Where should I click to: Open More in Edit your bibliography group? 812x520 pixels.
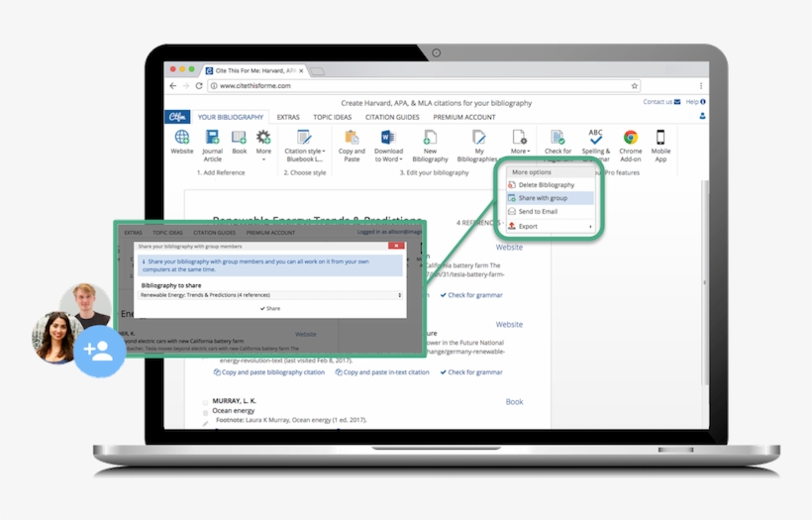pyautogui.click(x=520, y=142)
